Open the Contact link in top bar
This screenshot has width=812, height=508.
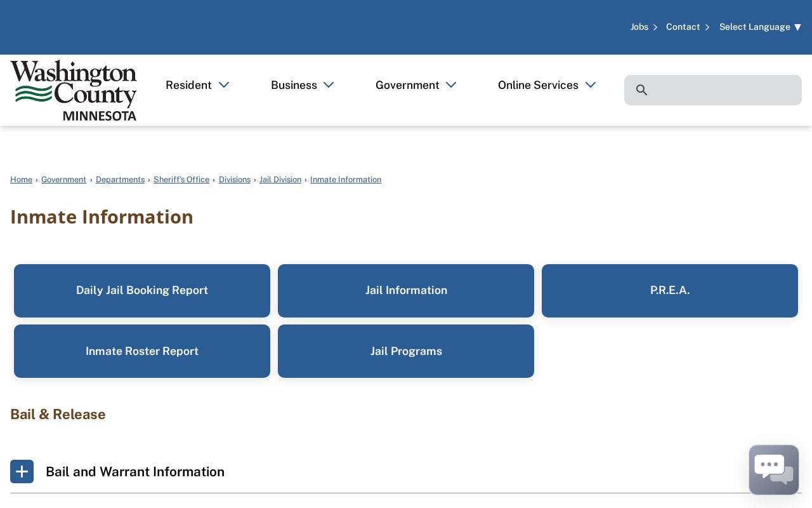(x=683, y=27)
